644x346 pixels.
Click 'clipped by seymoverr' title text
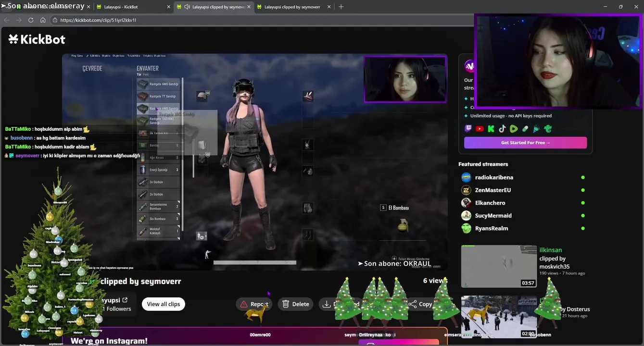click(x=141, y=282)
